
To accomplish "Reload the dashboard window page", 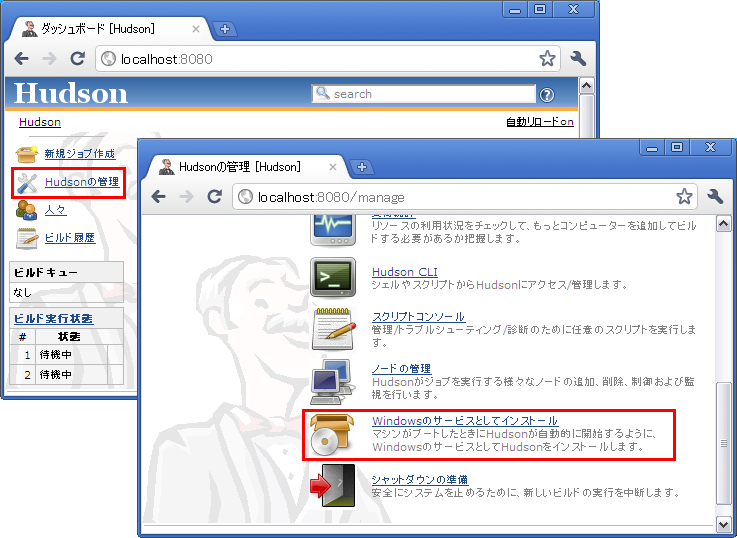I will pos(78,59).
